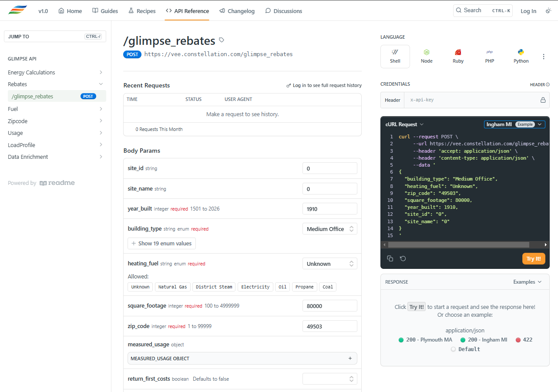
Task: Reset the cURL request with reload icon
Action: [x=403, y=258]
